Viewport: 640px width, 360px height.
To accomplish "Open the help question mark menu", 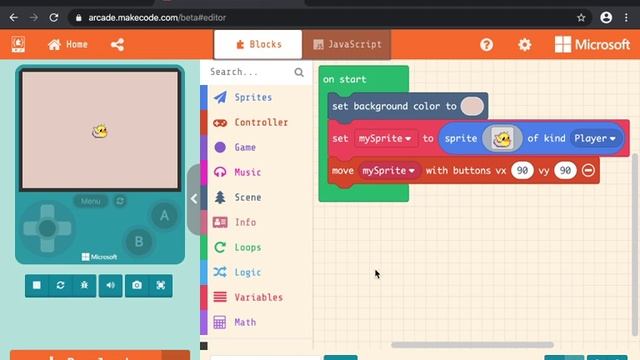I will tap(486, 44).
